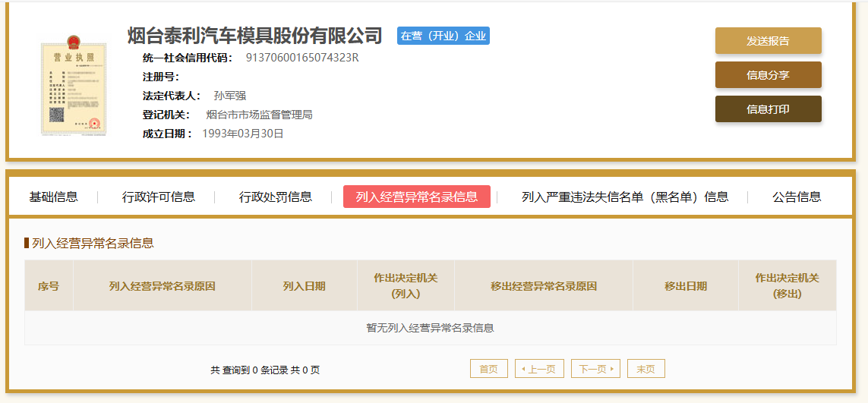Open the 行政许可信息 tab
868x403 pixels.
[x=159, y=197]
